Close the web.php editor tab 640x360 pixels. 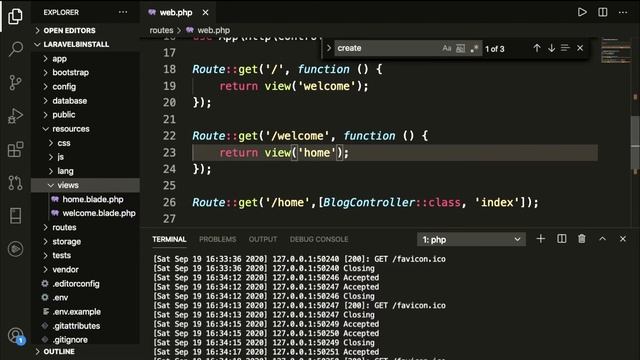(x=205, y=13)
